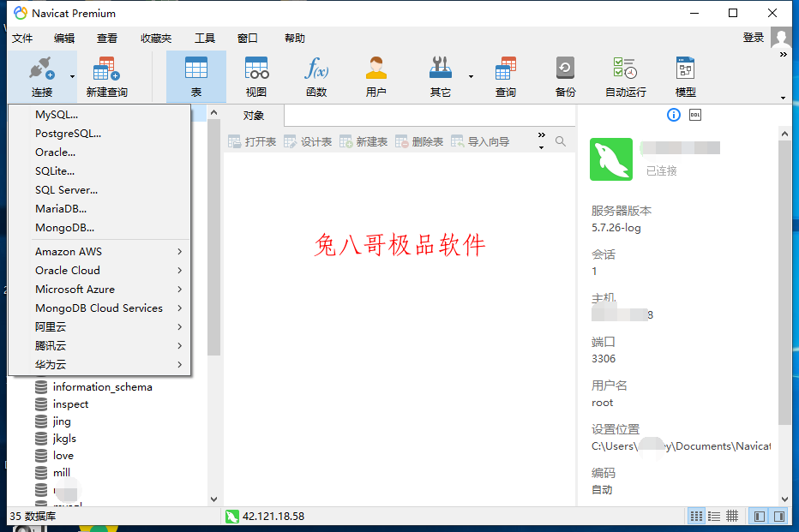
Task: Open the Model (模型) toolbar icon
Action: pos(685,76)
